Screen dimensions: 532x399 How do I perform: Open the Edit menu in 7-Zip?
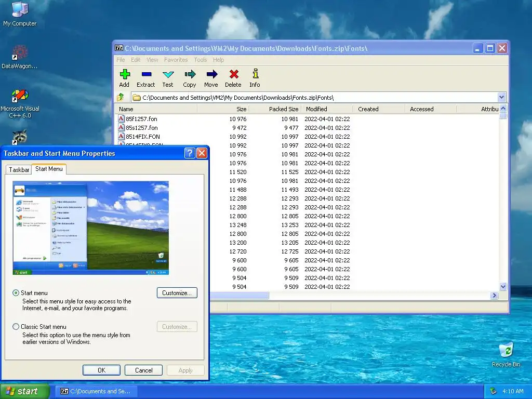click(136, 60)
